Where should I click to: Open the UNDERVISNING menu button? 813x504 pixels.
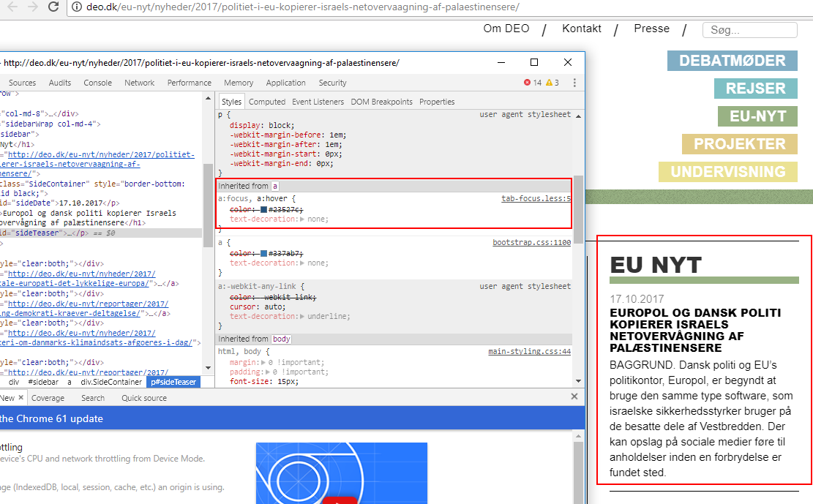(728, 172)
